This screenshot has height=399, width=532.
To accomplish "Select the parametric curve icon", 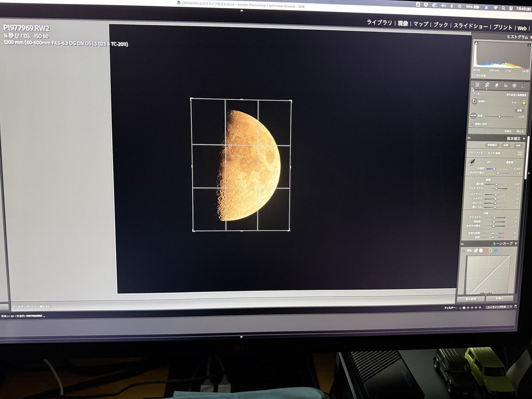I will coord(476,250).
